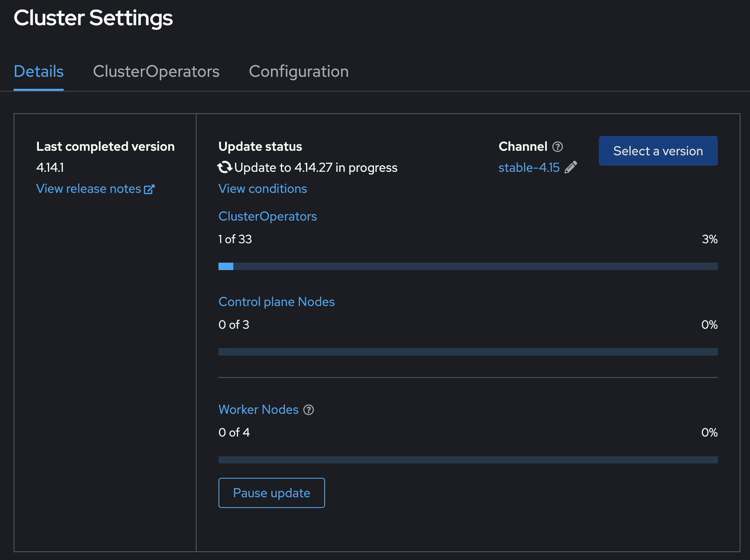Click the external link icon beside release notes
The image size is (750, 560).
(149, 189)
